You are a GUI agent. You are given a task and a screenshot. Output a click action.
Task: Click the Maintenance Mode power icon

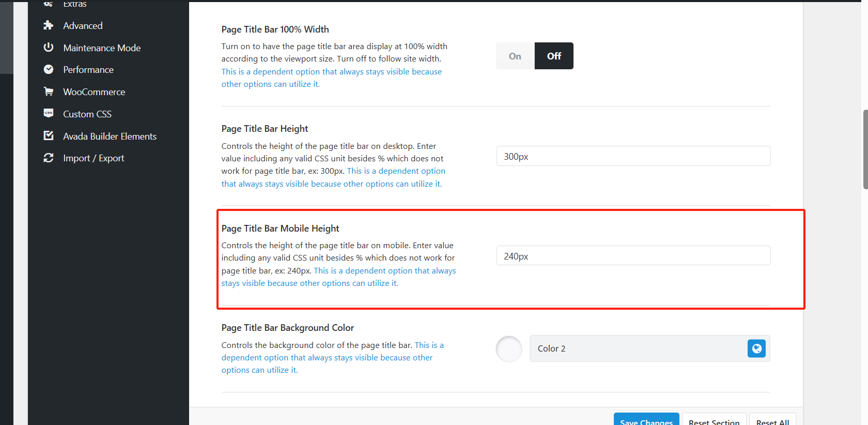click(49, 47)
